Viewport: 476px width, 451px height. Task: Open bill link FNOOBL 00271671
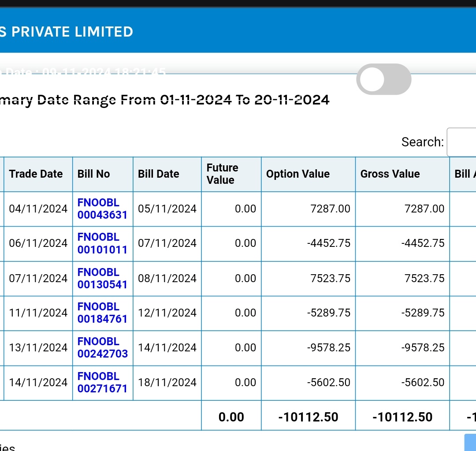pyautogui.click(x=102, y=382)
